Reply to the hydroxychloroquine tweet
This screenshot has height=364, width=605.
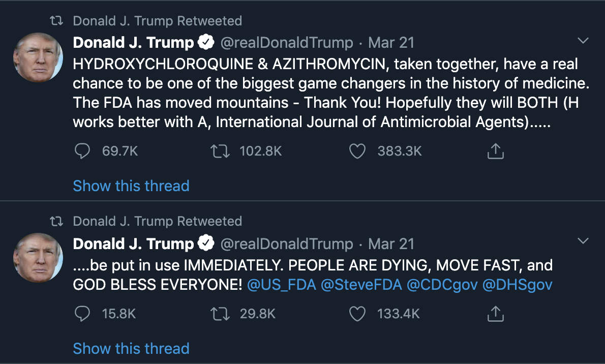click(x=82, y=151)
